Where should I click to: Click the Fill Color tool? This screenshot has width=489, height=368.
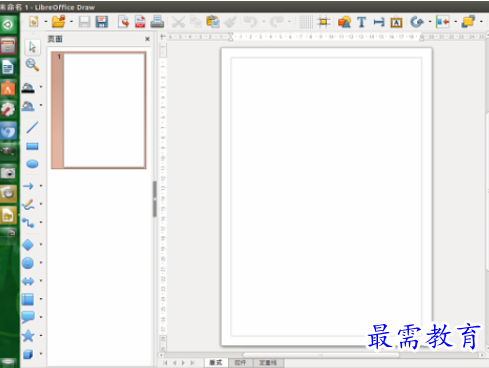point(28,106)
